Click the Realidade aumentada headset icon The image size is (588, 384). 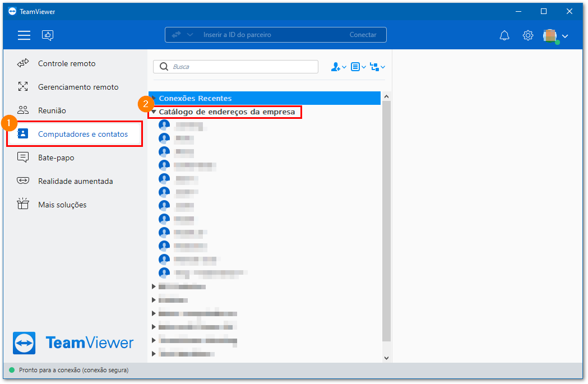pyautogui.click(x=23, y=181)
